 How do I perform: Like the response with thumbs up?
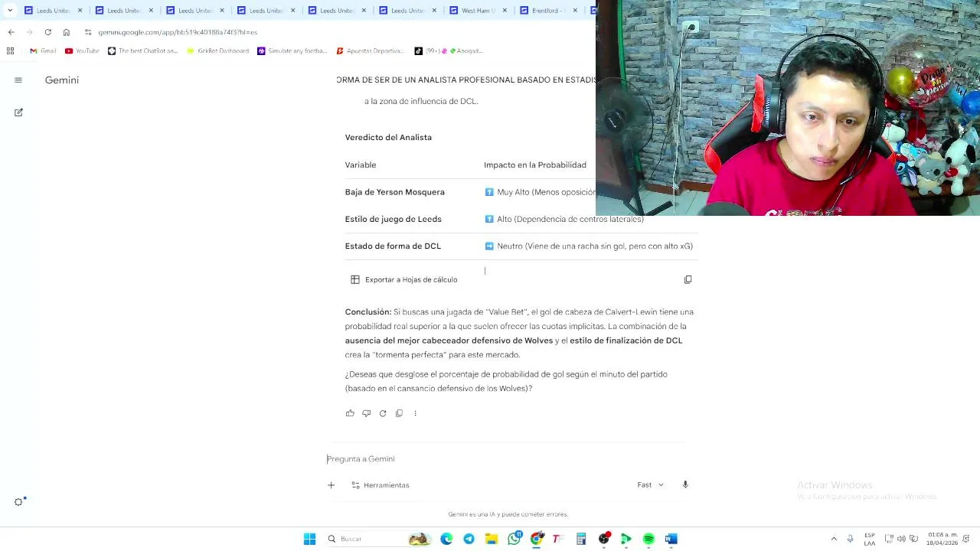coord(350,413)
